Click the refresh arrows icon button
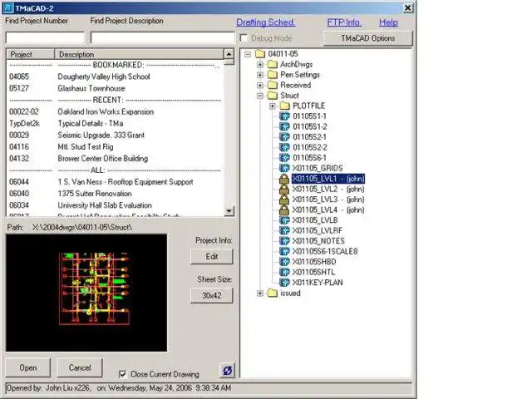Screen dimensions: 532x399 (227, 371)
